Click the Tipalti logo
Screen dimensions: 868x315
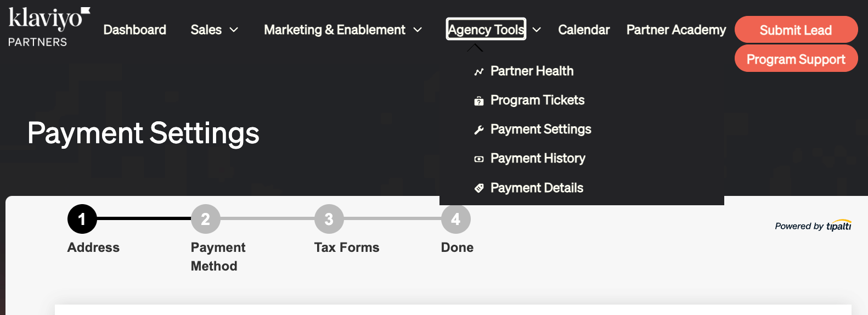click(x=839, y=226)
